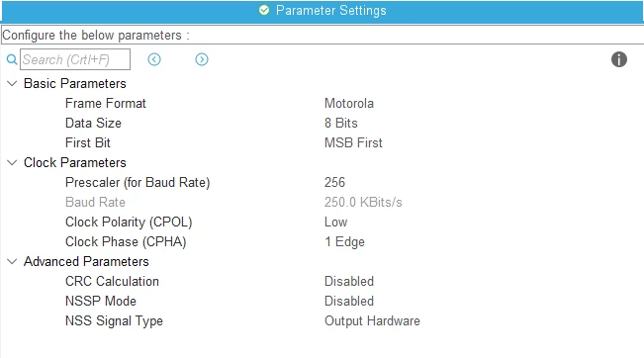
Task: Click the Advanced Parameters heading text
Action: tap(86, 261)
